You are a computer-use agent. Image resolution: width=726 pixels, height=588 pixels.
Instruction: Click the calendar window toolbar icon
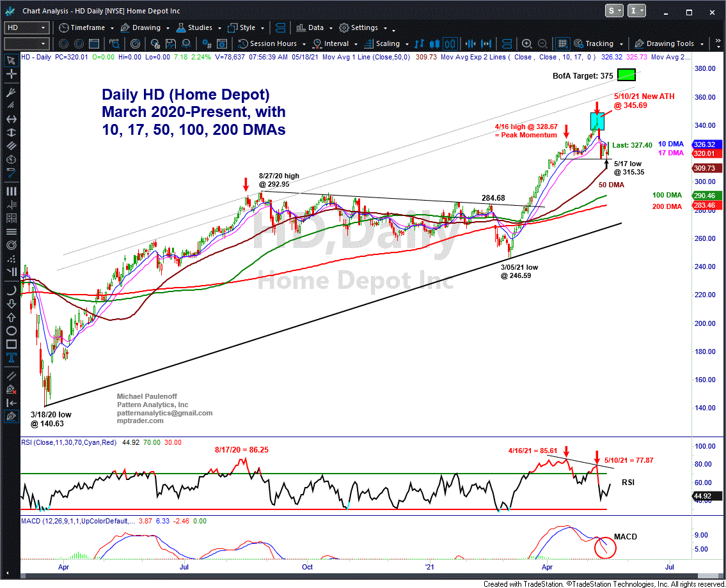coord(94,43)
